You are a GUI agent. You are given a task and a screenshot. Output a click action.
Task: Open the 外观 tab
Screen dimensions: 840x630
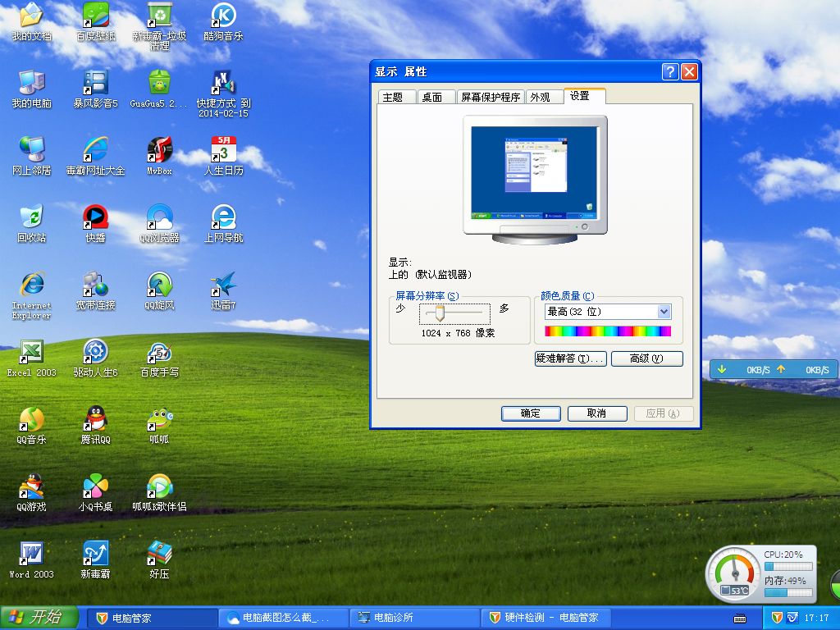540,97
